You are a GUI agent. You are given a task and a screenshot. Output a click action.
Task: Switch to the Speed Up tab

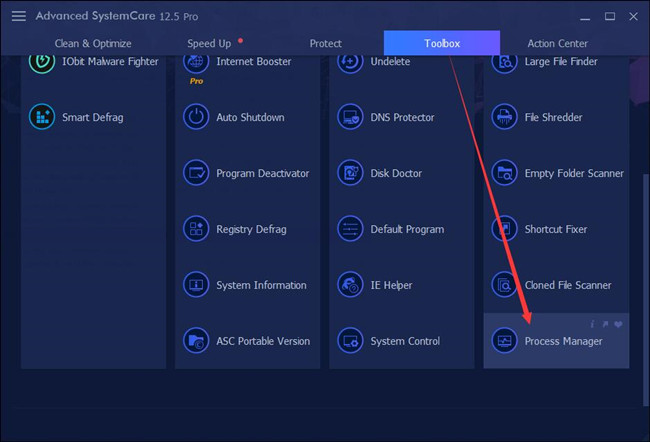(x=209, y=44)
